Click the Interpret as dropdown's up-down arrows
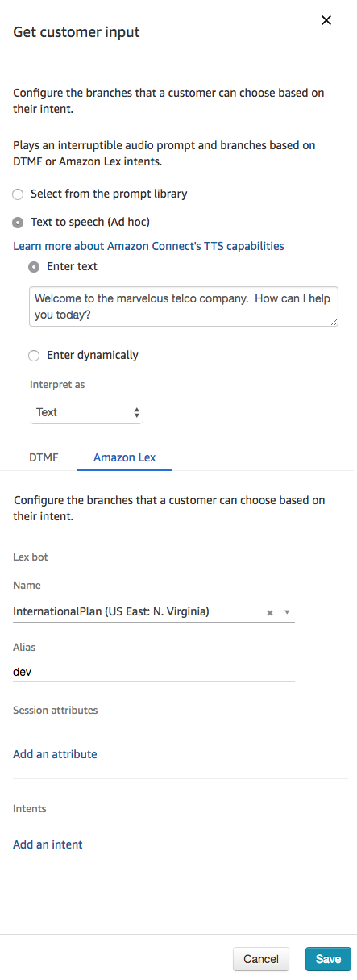This screenshot has width=357, height=980. (136, 412)
